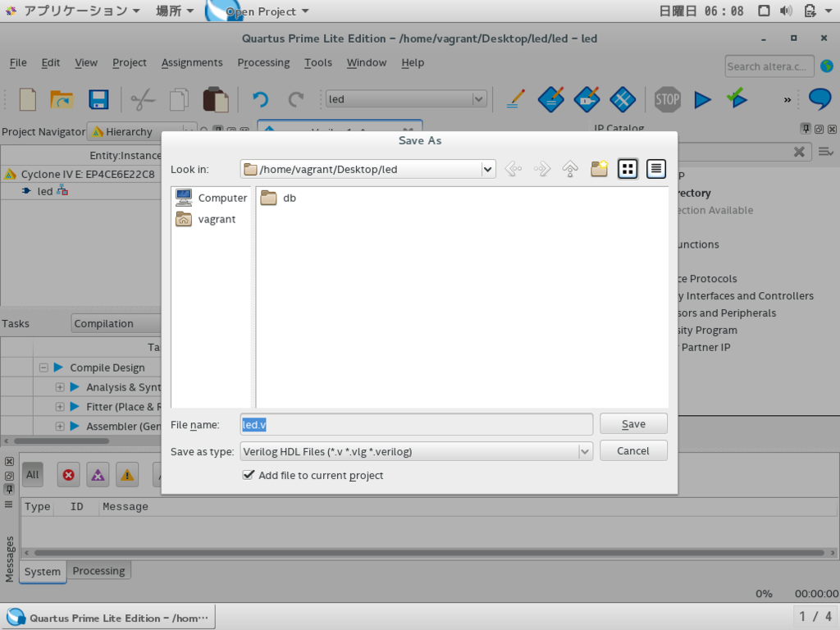Open the 場所 system menu
Viewport: 840px width, 630px height.
[x=175, y=11]
